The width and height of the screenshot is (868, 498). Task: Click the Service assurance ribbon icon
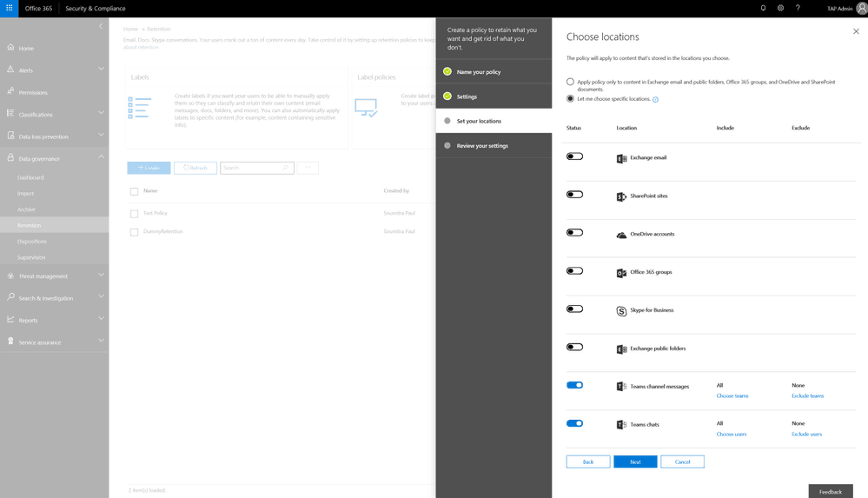[10, 342]
